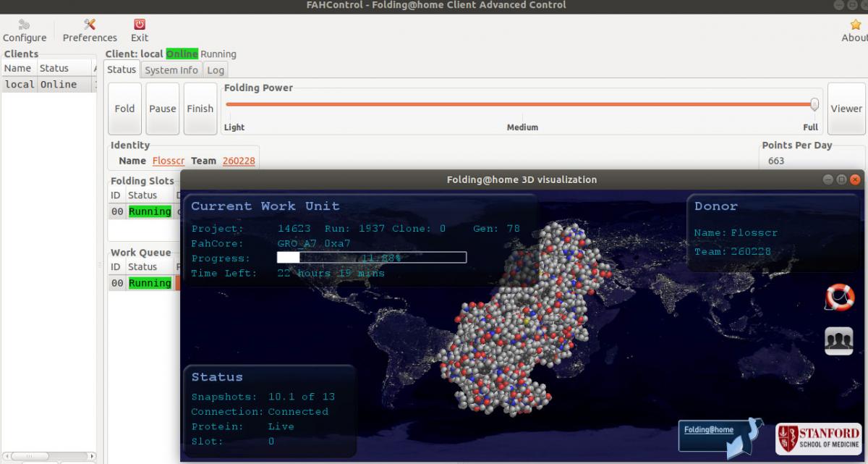The height and width of the screenshot is (464, 868).
Task: Switch to the System Info tab
Action: (171, 70)
